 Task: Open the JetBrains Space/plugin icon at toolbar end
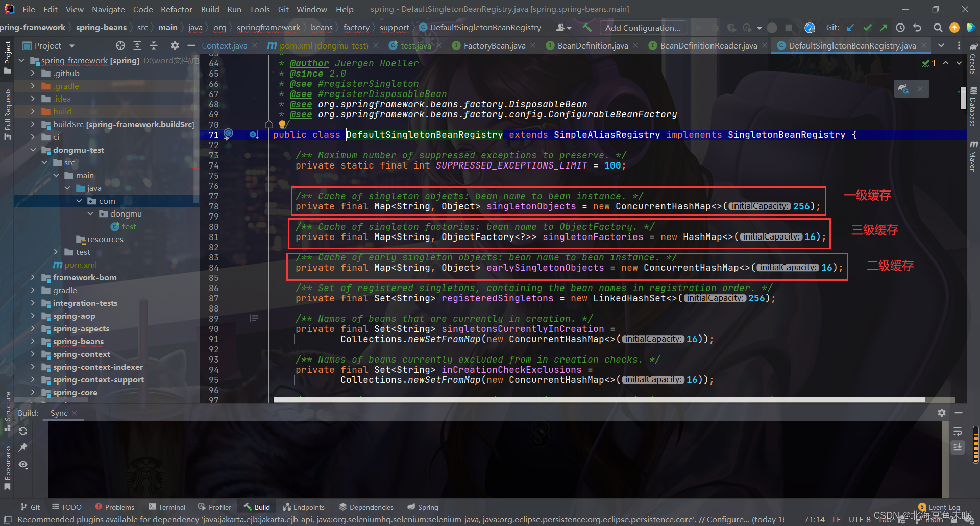(x=971, y=28)
